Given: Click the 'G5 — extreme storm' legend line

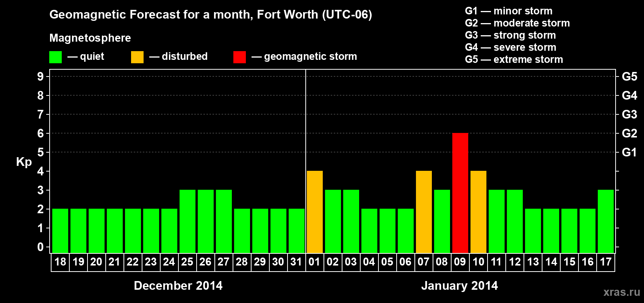Looking at the screenshot, I should point(514,59).
